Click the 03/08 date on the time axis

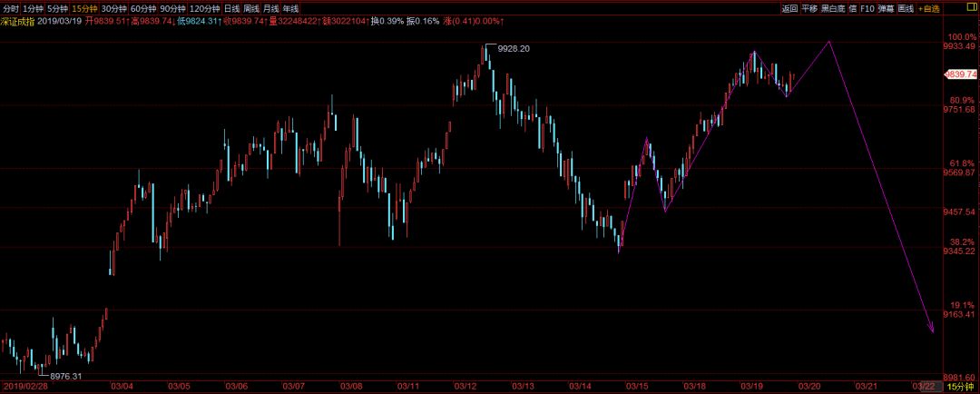(351, 388)
